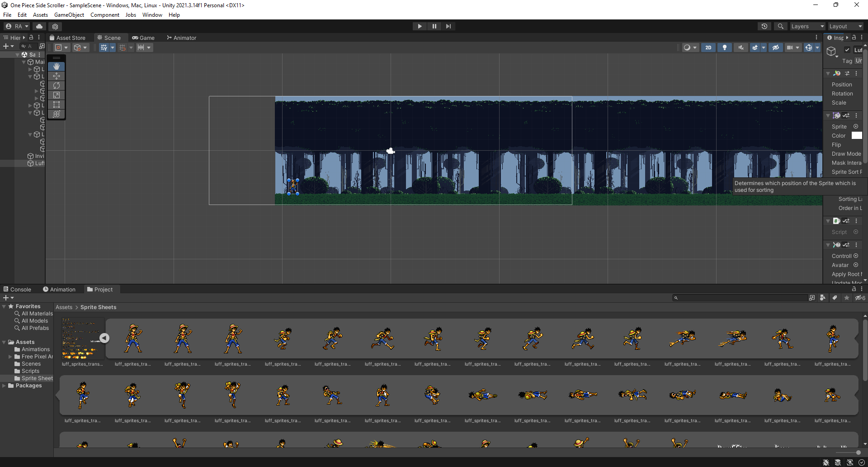Click the Step frame button
The width and height of the screenshot is (868, 467).
448,26
